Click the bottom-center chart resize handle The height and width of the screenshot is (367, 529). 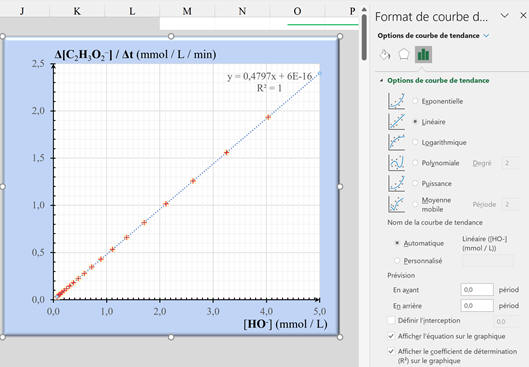tap(171, 337)
